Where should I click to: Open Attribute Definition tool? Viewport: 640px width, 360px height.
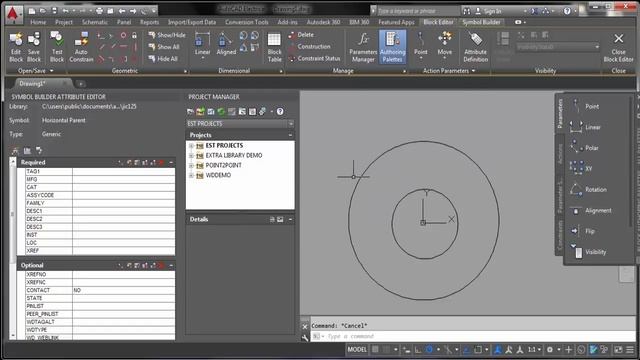(x=476, y=47)
